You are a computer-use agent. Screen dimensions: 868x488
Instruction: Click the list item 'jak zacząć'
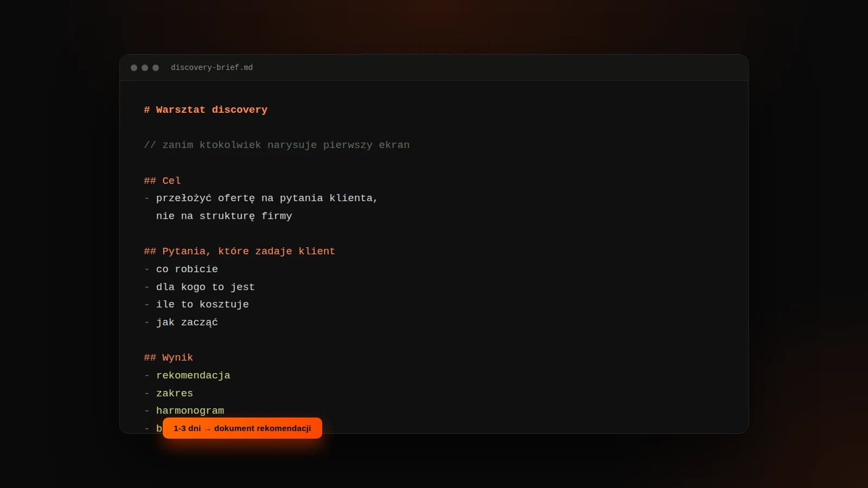187,322
